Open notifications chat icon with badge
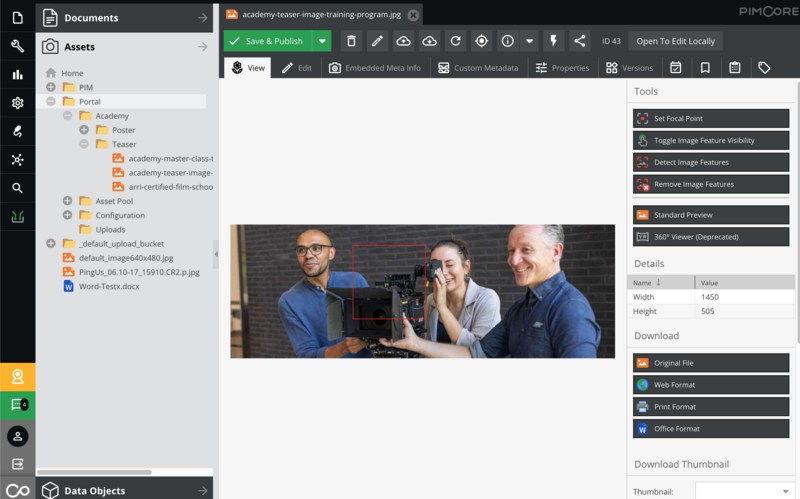 pyautogui.click(x=17, y=405)
